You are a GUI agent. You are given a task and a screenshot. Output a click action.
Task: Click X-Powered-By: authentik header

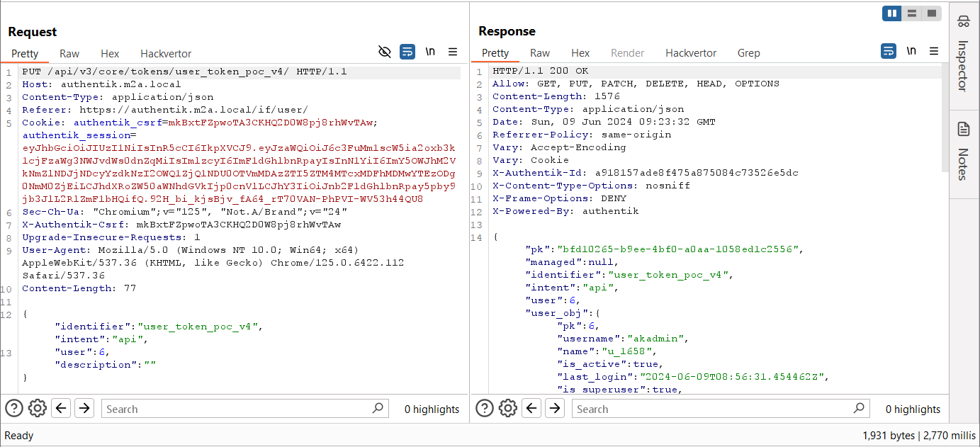coord(565,211)
